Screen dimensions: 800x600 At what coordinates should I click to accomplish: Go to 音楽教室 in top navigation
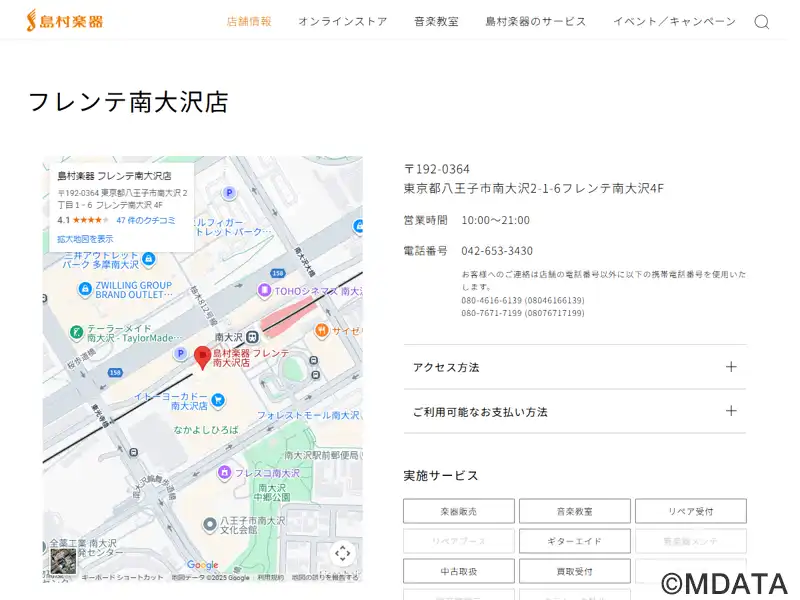(x=436, y=21)
